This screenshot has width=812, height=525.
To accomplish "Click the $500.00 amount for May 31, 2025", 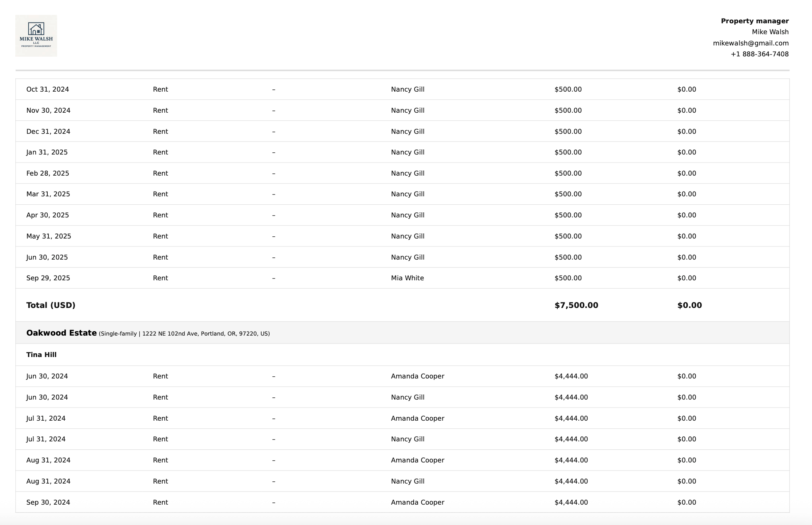I will click(568, 236).
